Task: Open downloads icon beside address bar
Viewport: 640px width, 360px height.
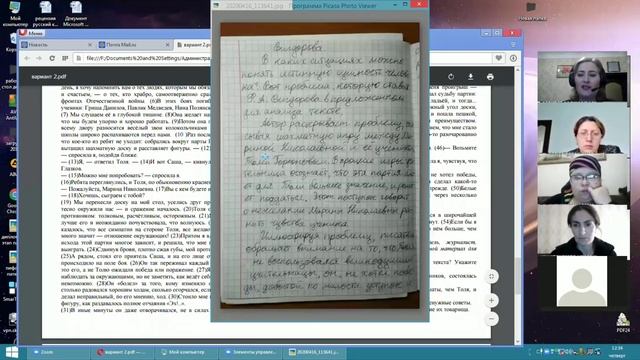Action: (513, 58)
